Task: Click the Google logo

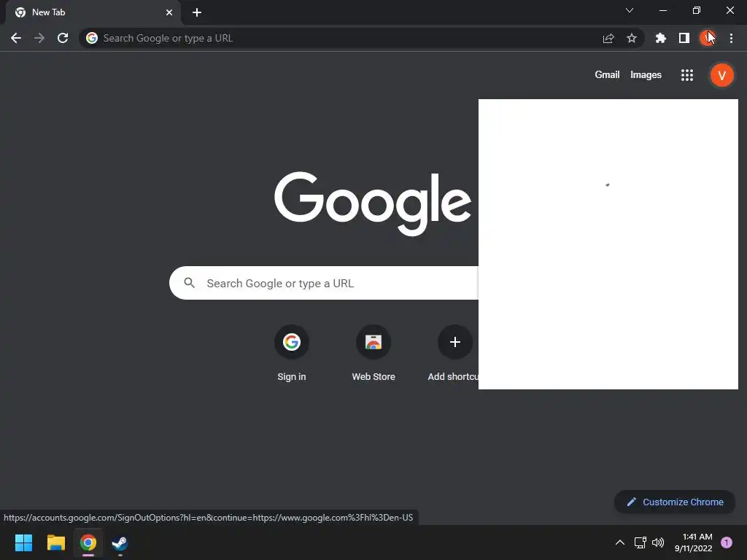Action: 373,203
